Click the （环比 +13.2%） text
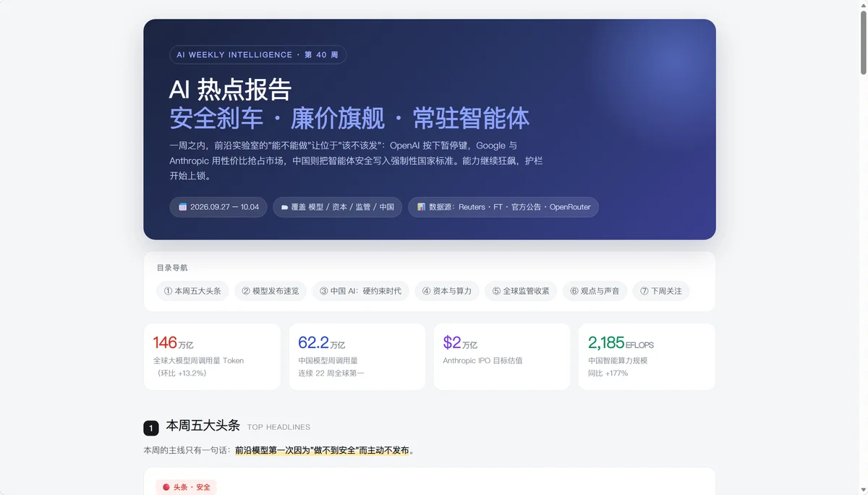Image resolution: width=868 pixels, height=495 pixels. [x=182, y=373]
